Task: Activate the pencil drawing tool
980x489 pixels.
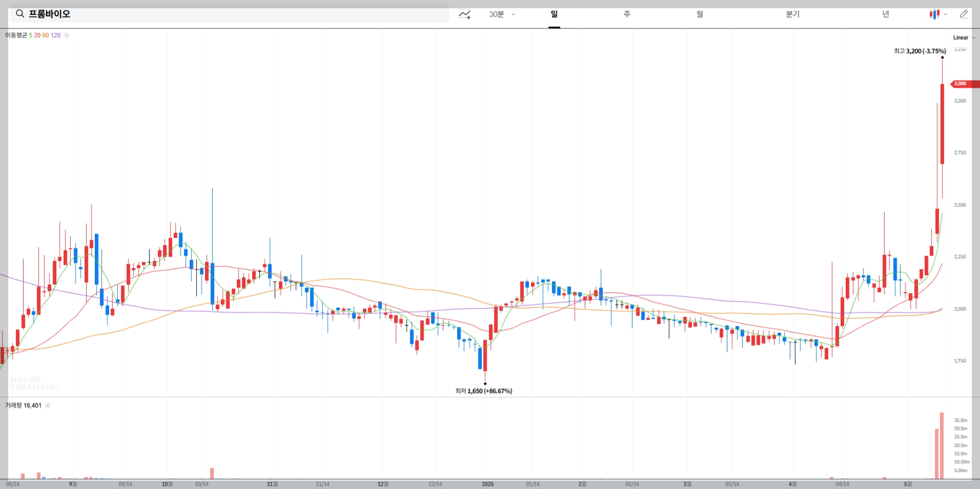Action: 964,14
